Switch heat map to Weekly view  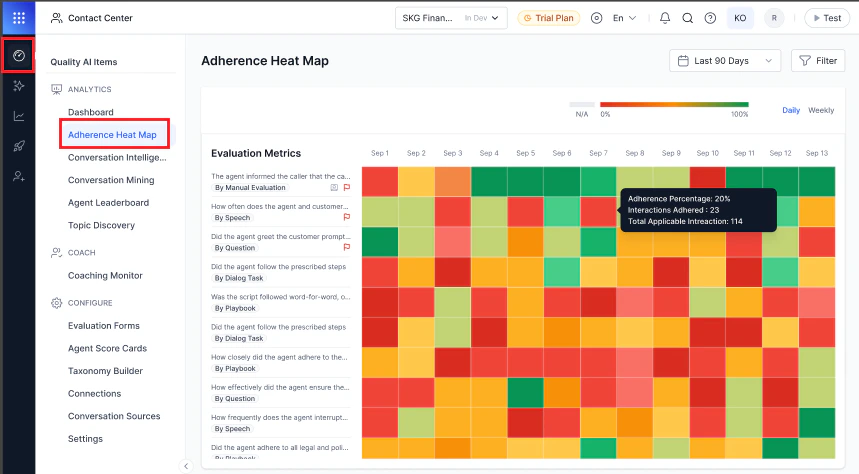pyautogui.click(x=821, y=110)
